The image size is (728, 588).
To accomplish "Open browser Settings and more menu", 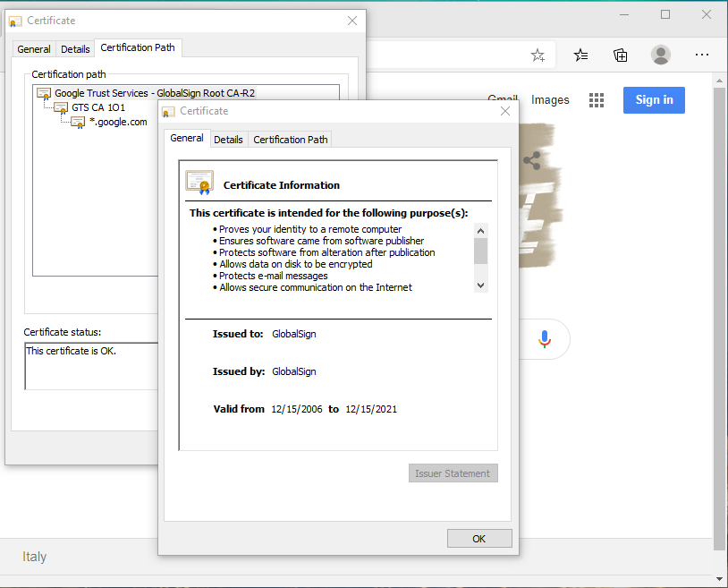I will [702, 55].
